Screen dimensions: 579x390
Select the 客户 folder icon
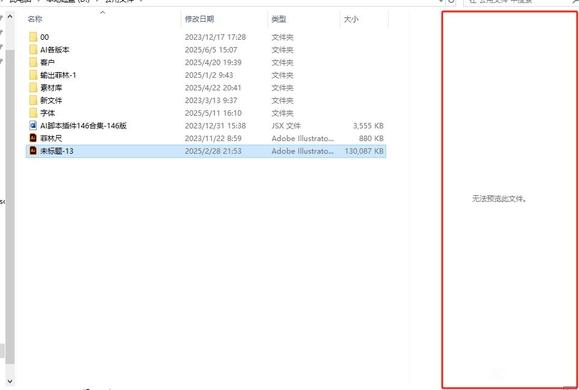point(33,62)
